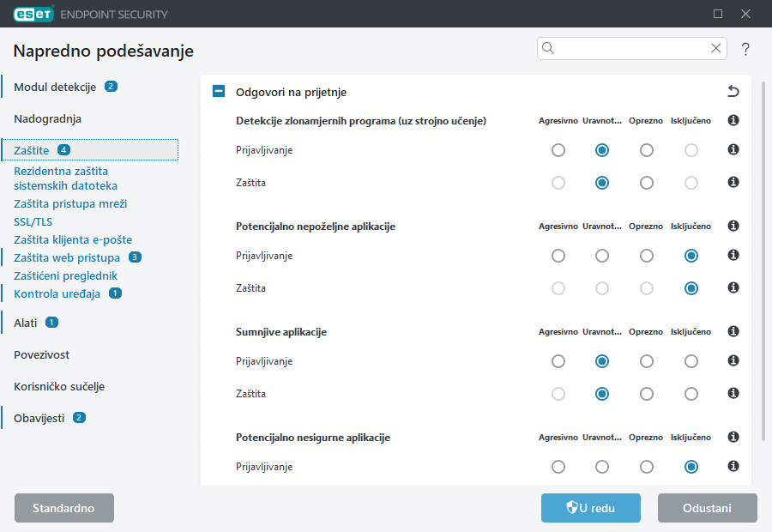
Task: Choose Oprezno for Potencijalno nepoželjne aplikacije Prijavljivanje
Action: (646, 255)
